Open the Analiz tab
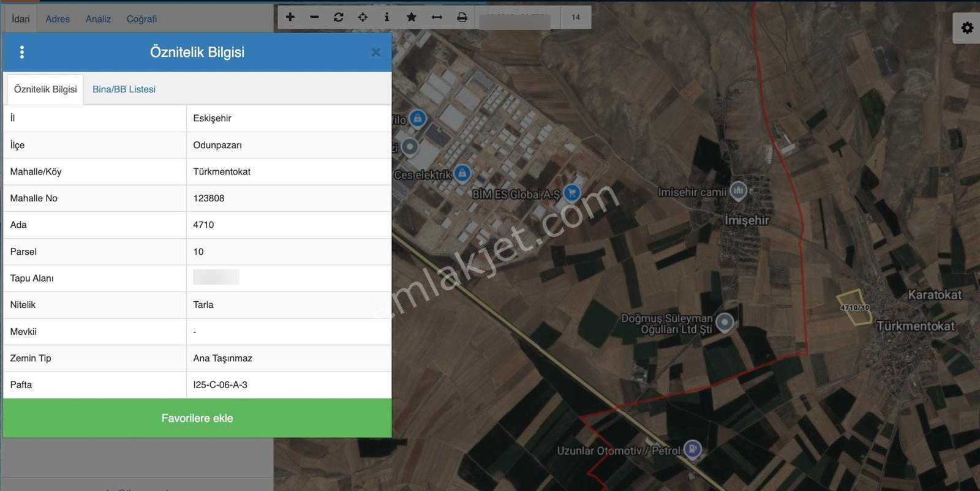 [x=98, y=19]
